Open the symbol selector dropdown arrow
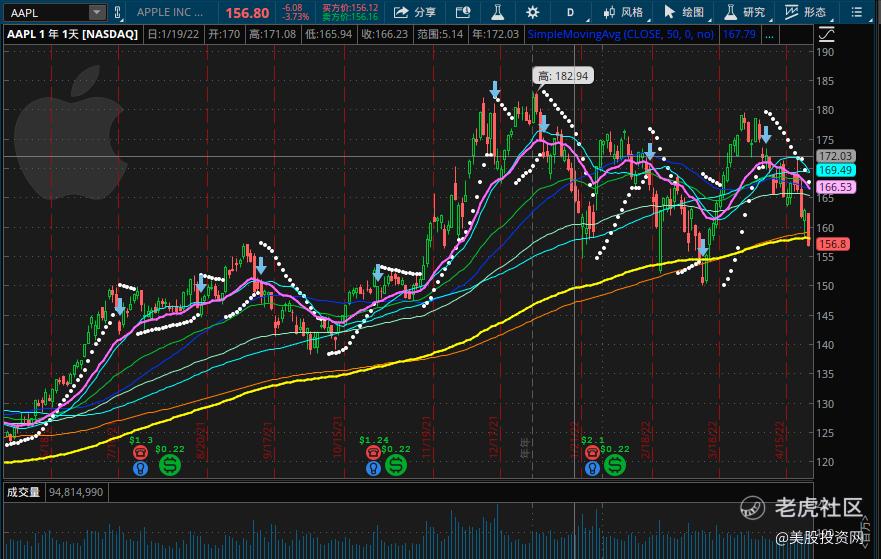 coord(97,12)
